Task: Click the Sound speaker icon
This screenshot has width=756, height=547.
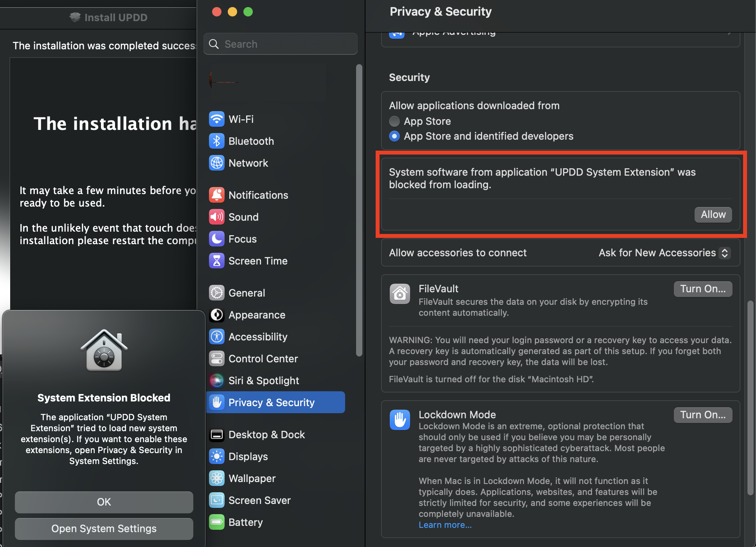Action: coord(216,217)
